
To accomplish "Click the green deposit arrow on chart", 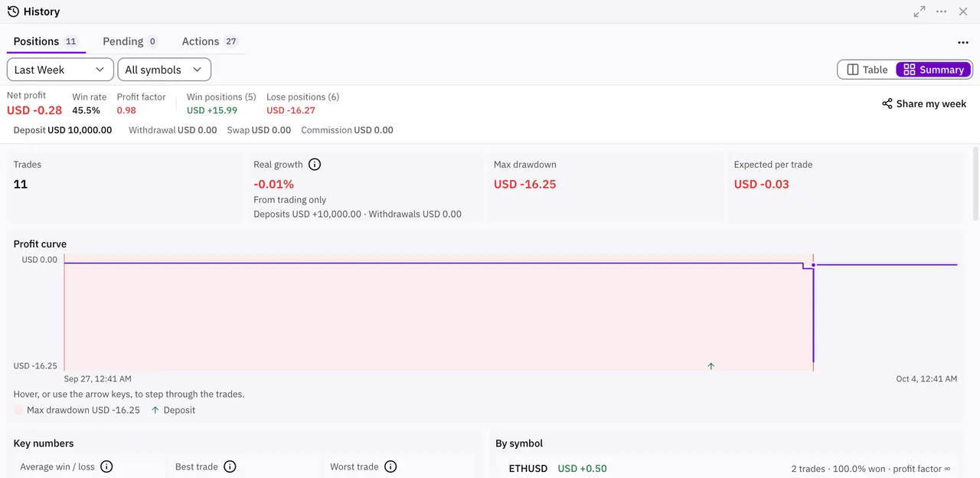I will (x=711, y=366).
